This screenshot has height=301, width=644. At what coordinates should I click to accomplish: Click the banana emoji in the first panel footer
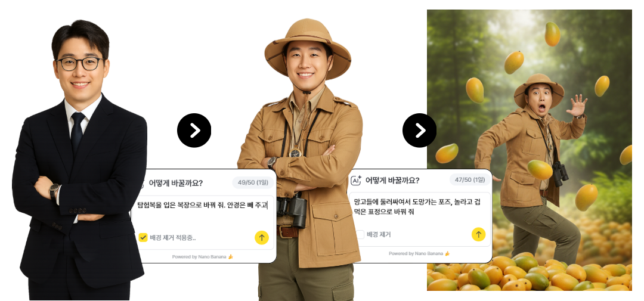(230, 257)
